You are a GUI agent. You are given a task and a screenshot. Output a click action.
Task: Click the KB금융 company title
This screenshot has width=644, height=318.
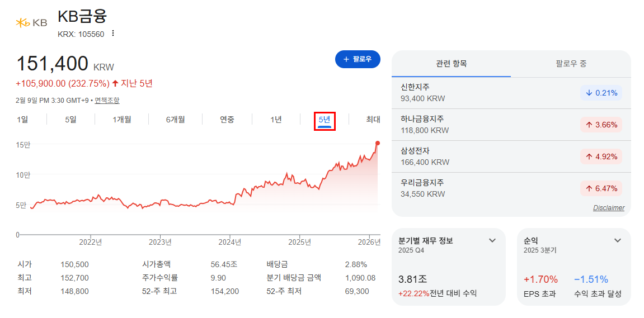[x=83, y=16]
